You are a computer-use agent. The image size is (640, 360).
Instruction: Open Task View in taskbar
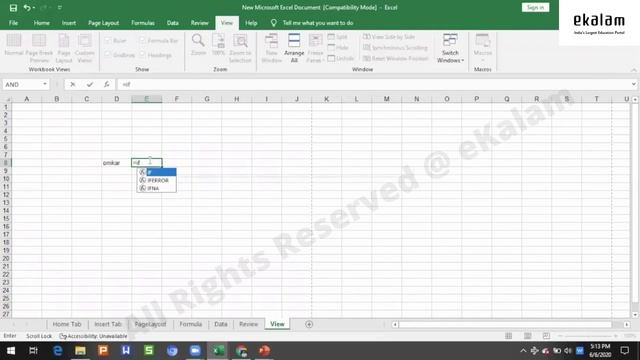pyautogui.click(x=33, y=351)
